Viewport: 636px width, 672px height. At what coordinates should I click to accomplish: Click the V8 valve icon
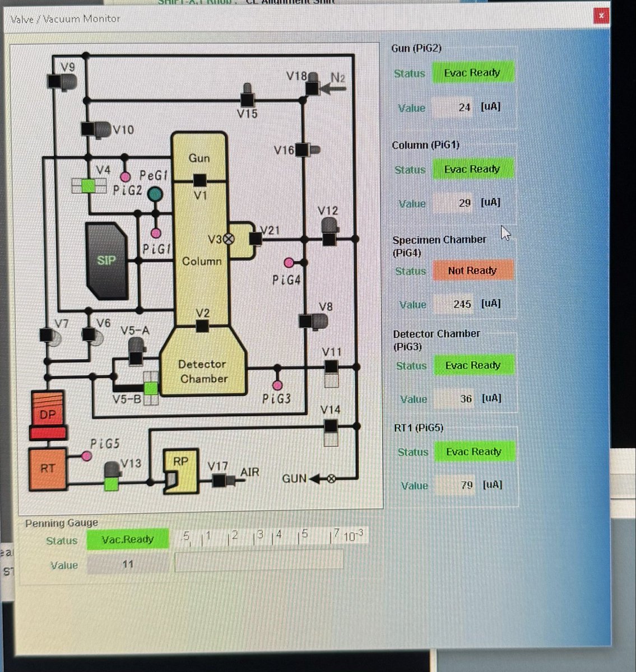pos(313,321)
